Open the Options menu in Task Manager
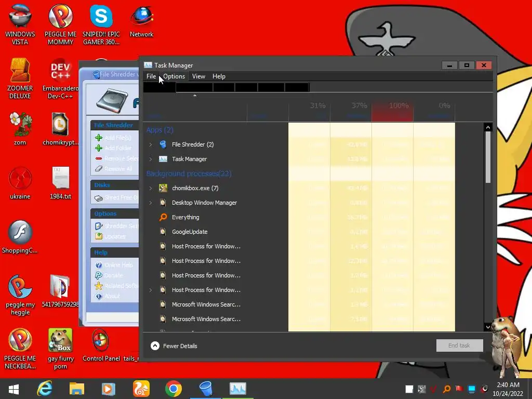The width and height of the screenshot is (532, 399). [x=174, y=76]
